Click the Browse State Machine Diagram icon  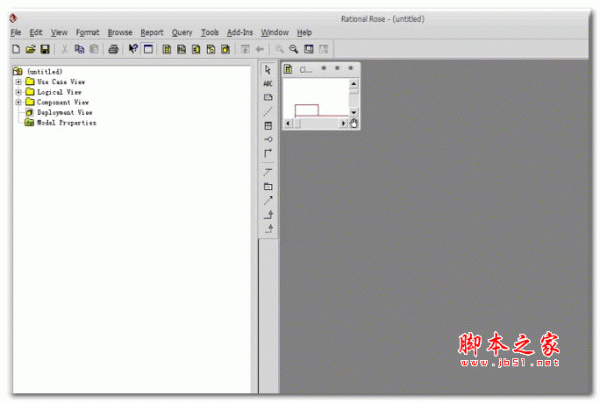(211, 49)
